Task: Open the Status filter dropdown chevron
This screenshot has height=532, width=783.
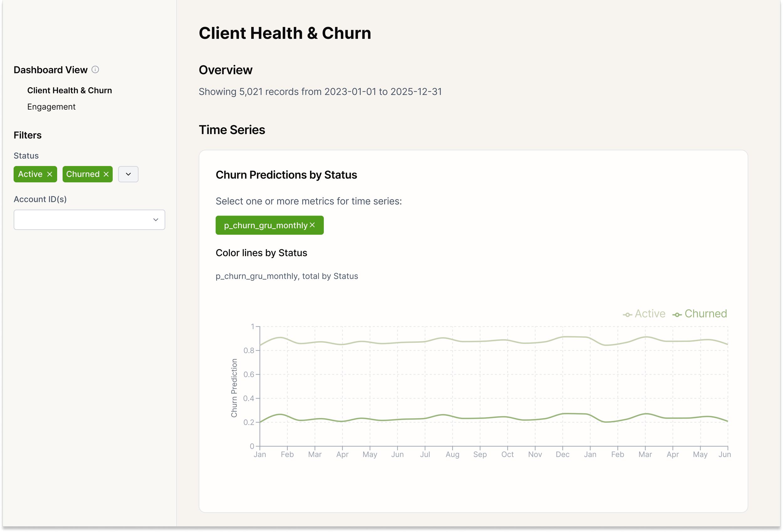Action: point(128,174)
